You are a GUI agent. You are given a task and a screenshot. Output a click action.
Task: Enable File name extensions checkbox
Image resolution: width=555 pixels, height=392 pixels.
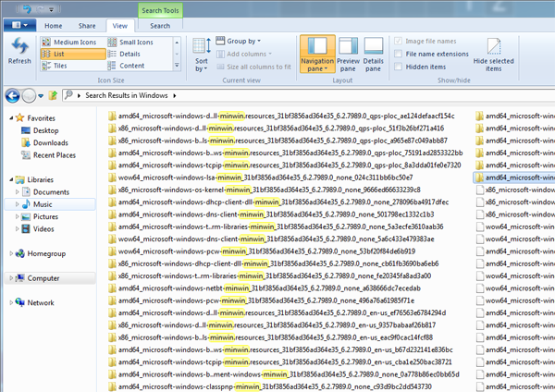tap(398, 54)
